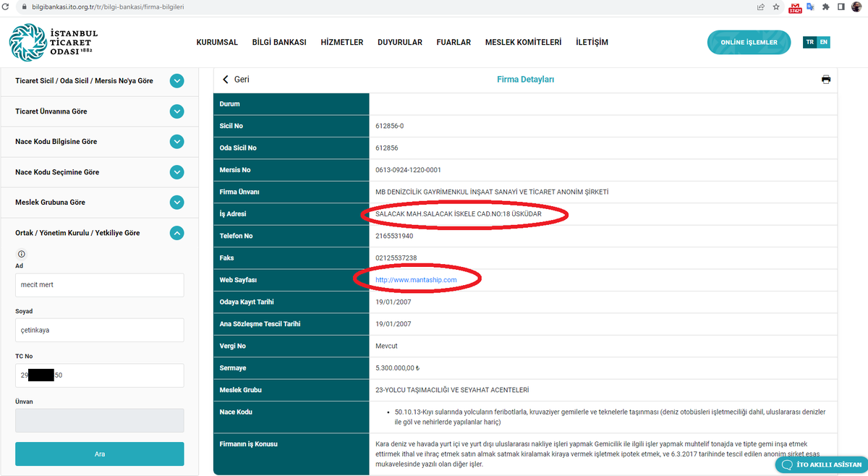
Task: Select the Mersis No 0613-0924-1220-0001
Action: pos(408,170)
